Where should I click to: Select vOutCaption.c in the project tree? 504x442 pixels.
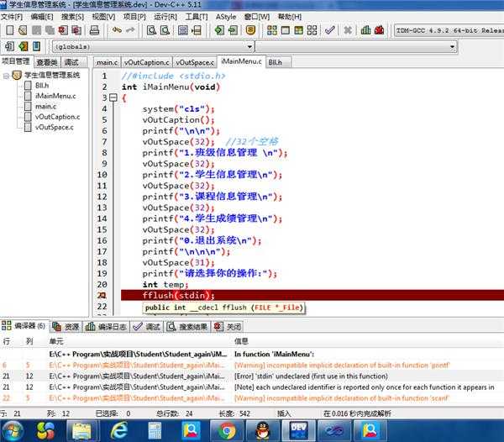[x=57, y=117]
